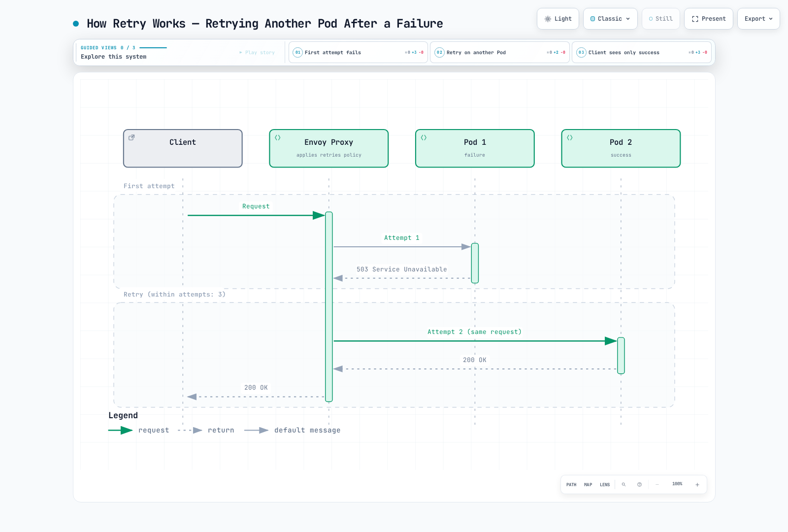
Task: Click the code icon on Pod 1 box
Action: 424,137
